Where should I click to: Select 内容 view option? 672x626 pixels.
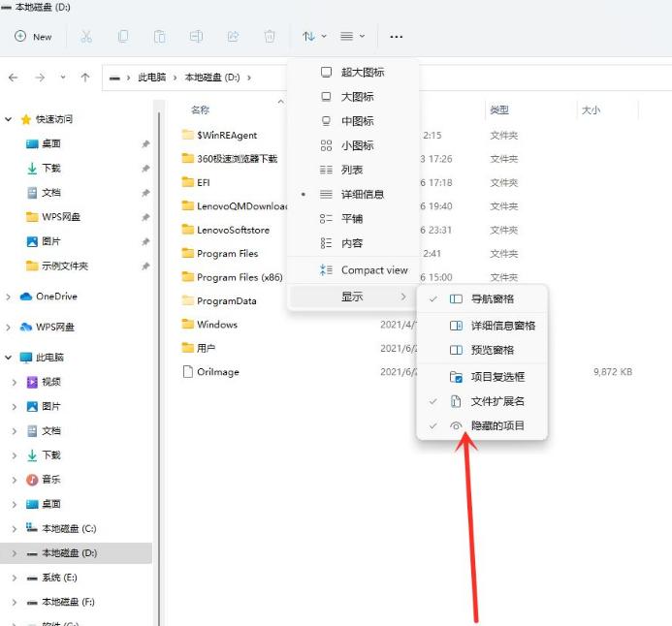pyautogui.click(x=353, y=243)
